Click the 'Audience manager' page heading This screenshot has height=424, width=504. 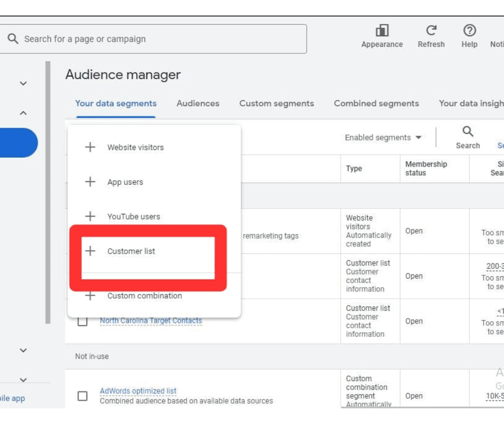pos(123,75)
